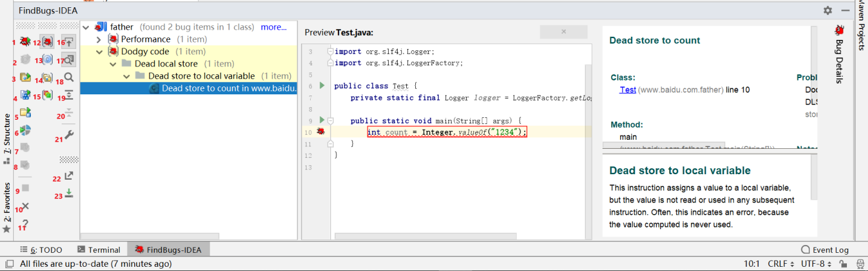Run FindBugs analysis on the current file
Viewport: 868px width, 271px height.
pyautogui.click(x=25, y=42)
